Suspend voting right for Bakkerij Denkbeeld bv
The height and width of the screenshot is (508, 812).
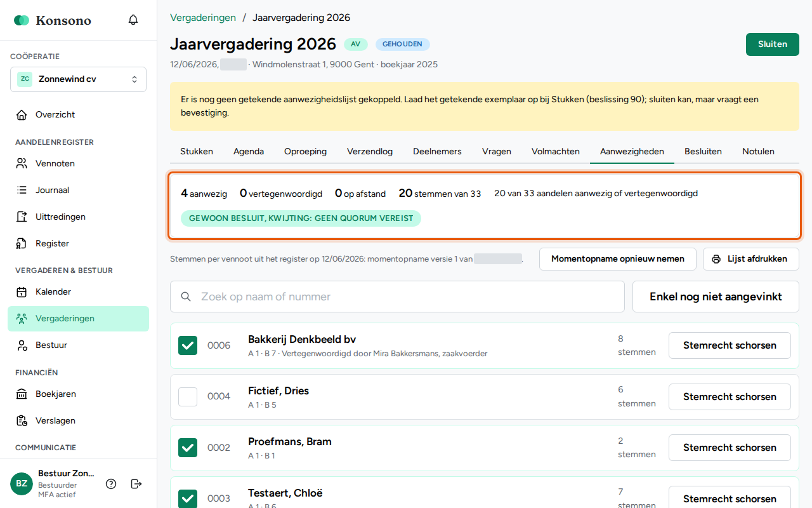[x=730, y=345]
